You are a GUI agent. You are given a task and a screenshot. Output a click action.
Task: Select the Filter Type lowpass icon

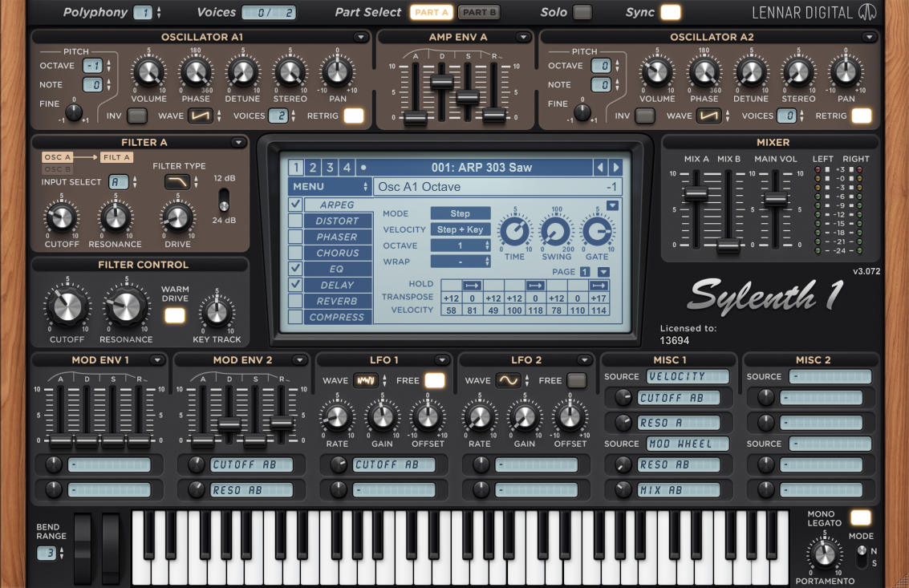click(x=177, y=183)
